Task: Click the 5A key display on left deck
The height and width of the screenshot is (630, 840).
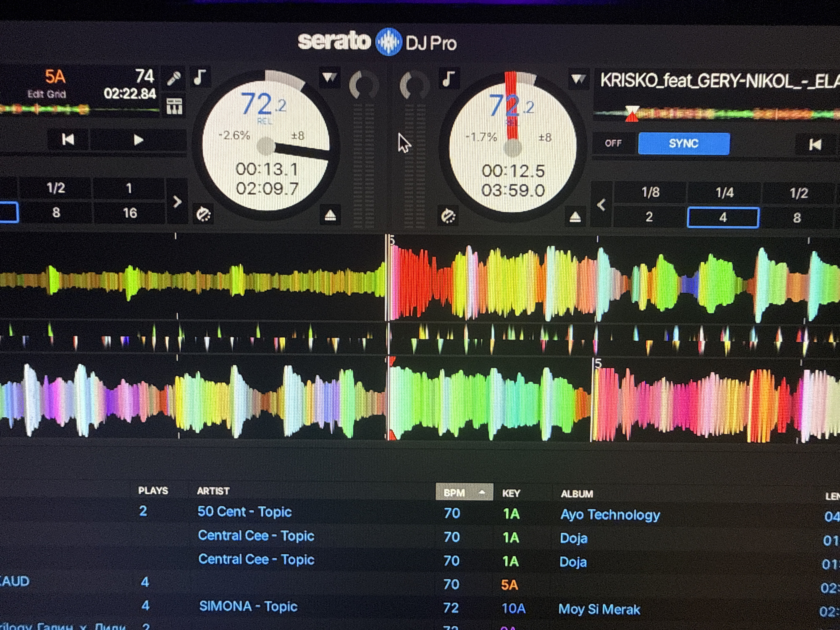Action: pyautogui.click(x=55, y=77)
